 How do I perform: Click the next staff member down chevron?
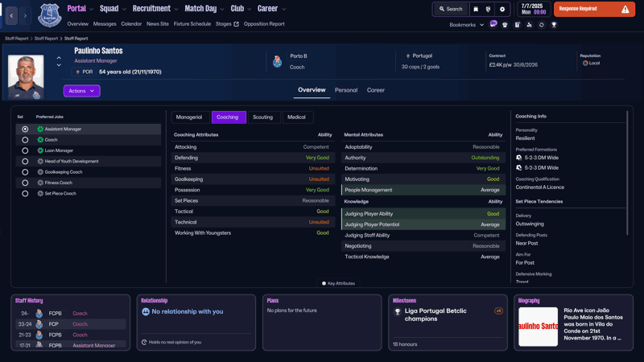pyautogui.click(x=59, y=65)
